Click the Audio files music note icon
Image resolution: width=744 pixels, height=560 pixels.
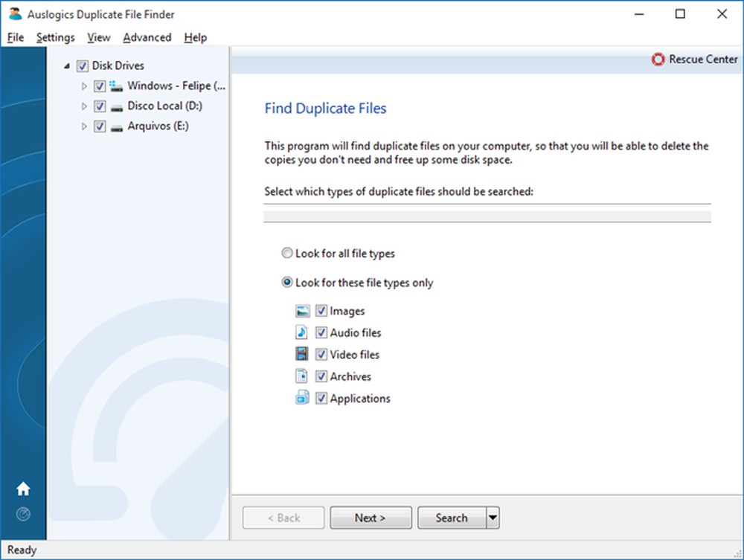[x=302, y=332]
